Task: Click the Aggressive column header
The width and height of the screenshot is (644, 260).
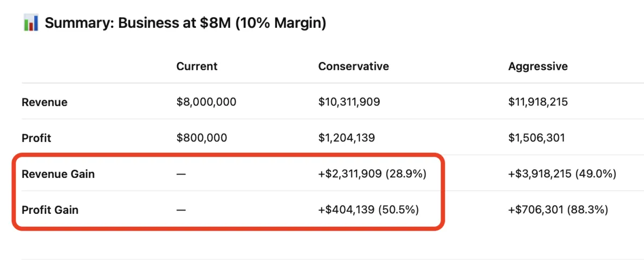Action: coord(538,66)
